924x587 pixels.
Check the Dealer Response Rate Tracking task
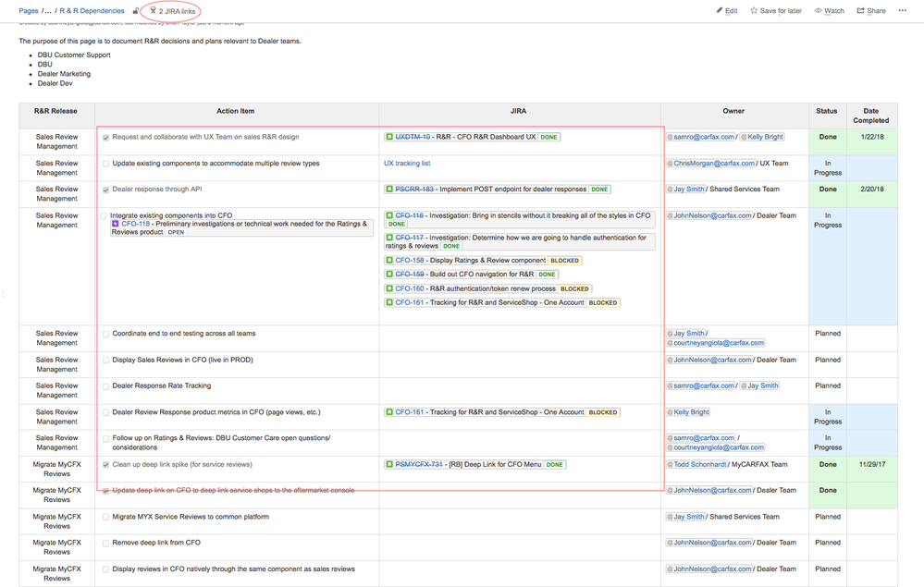coord(106,386)
